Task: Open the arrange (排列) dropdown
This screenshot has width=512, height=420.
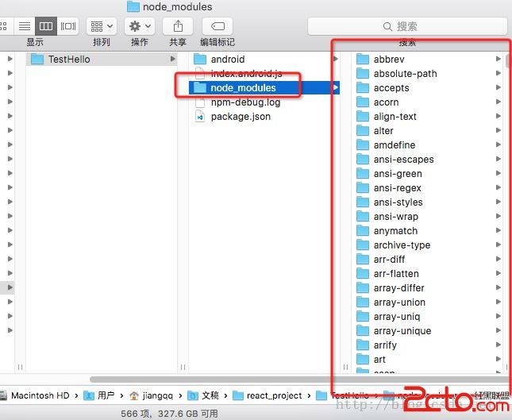Action: (102, 26)
